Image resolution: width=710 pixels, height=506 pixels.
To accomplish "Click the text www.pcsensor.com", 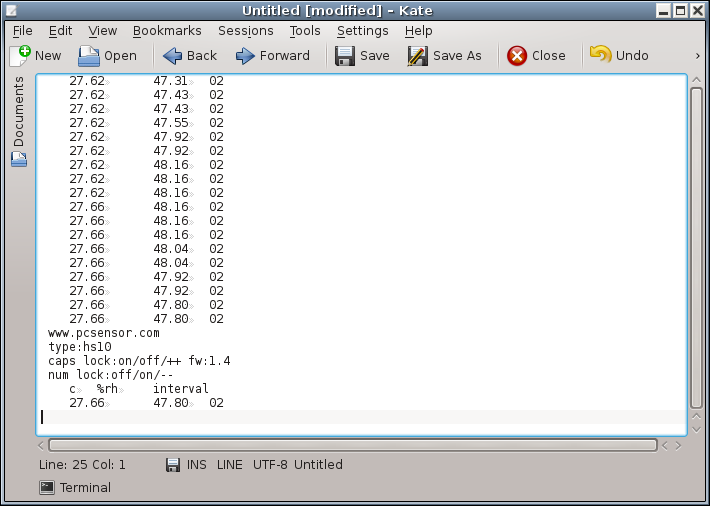I will 104,333.
